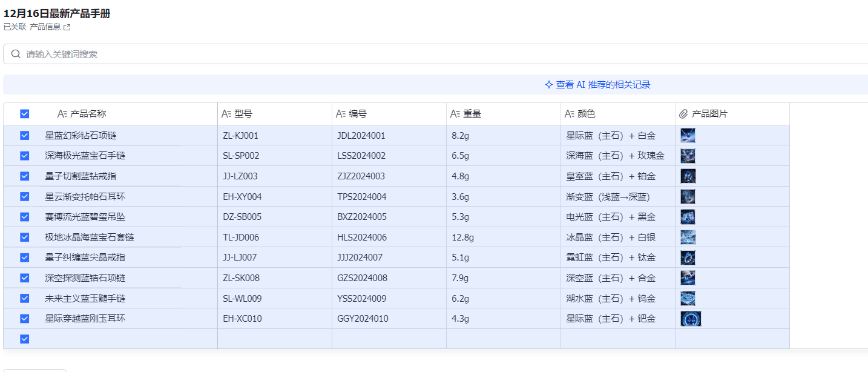Screen dimensions: 868x372
Task: View AI recommended related records
Action: click(603, 85)
